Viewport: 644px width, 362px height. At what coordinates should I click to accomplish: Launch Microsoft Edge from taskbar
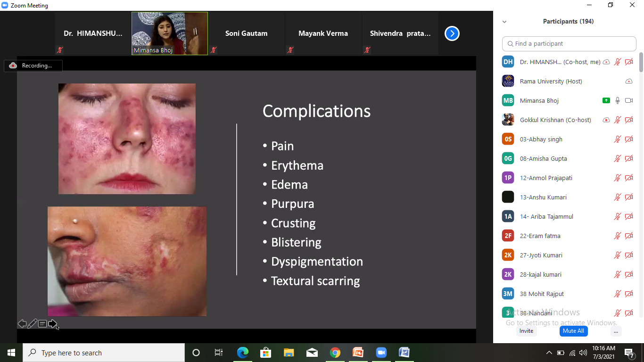242,353
